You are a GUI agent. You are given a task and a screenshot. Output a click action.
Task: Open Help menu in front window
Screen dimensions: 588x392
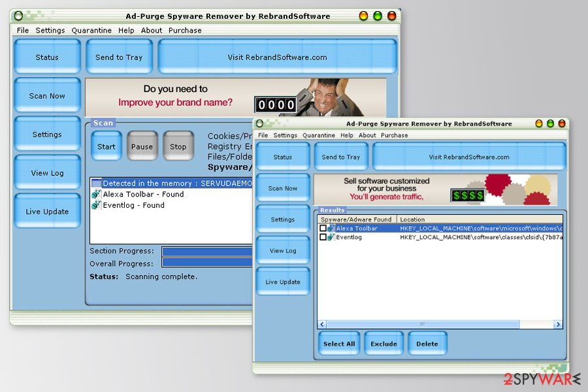coord(347,135)
